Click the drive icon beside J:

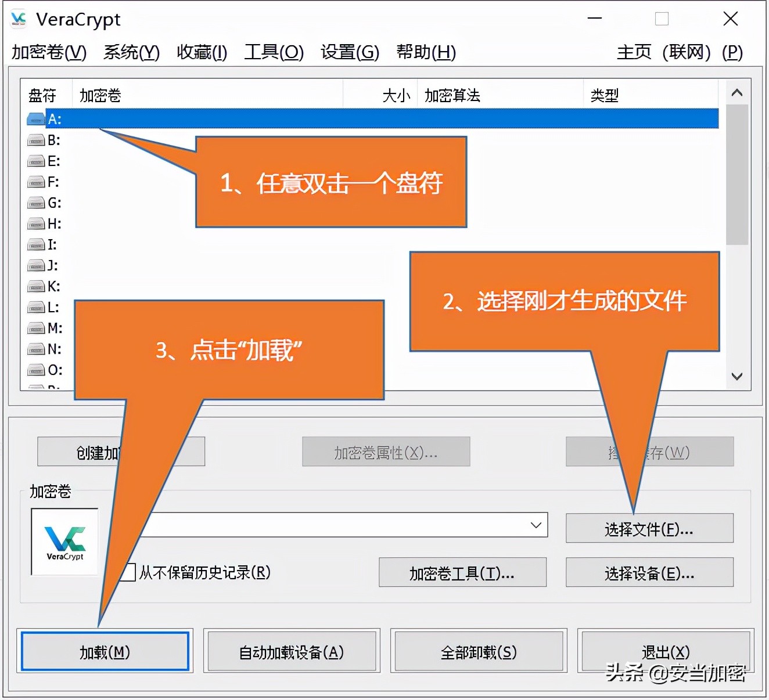click(x=35, y=265)
